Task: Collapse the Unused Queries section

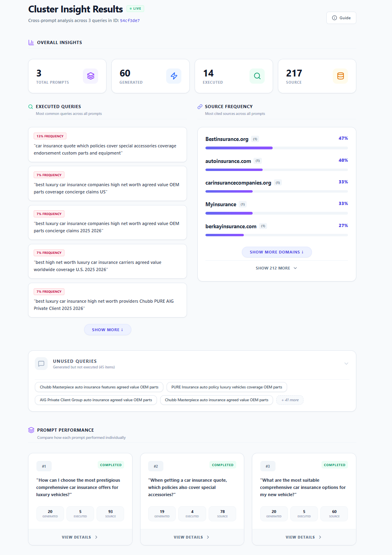Action: point(346,363)
